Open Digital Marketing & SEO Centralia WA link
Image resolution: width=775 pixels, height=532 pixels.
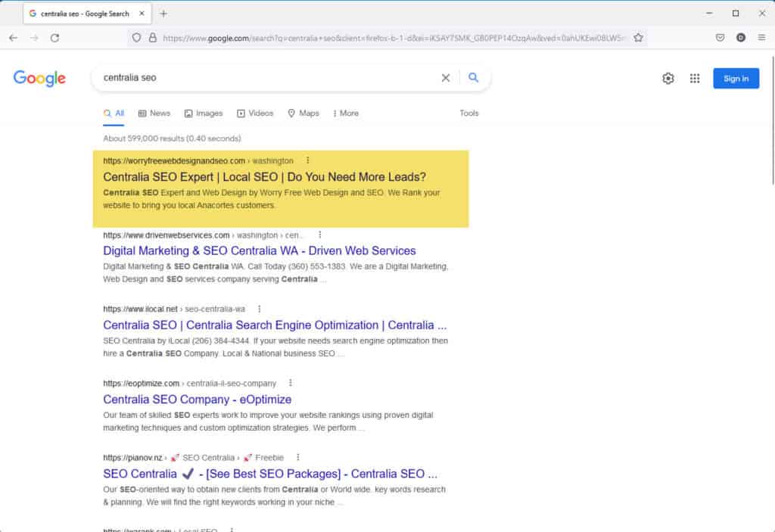pos(259,250)
